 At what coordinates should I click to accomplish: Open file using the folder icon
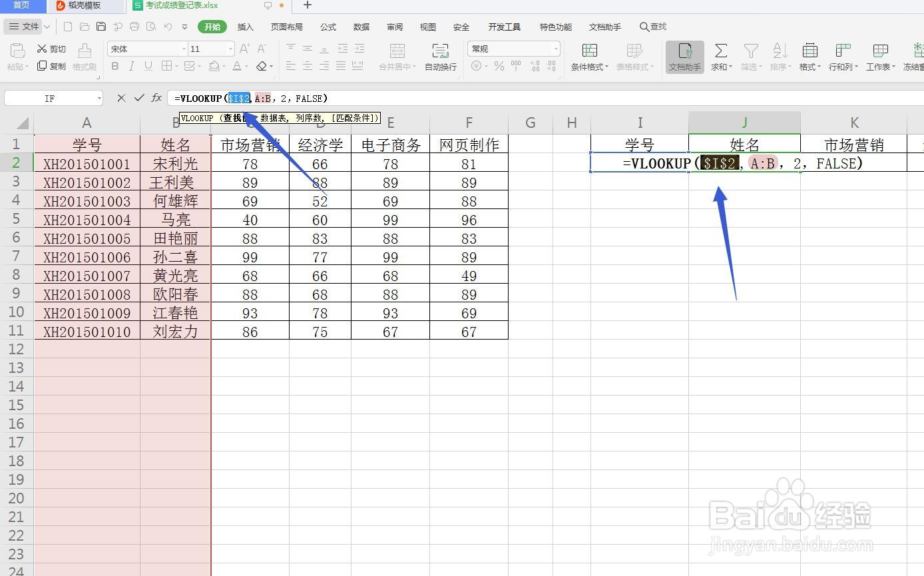pos(85,27)
